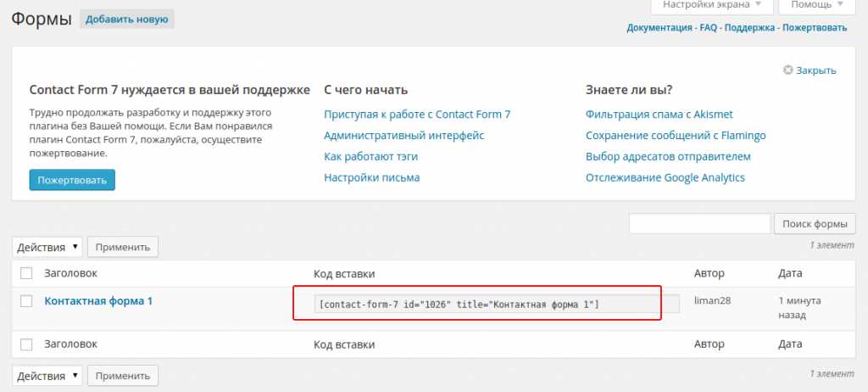868x392 pixels.
Task: Click the Добавить новую button
Action: tap(127, 19)
